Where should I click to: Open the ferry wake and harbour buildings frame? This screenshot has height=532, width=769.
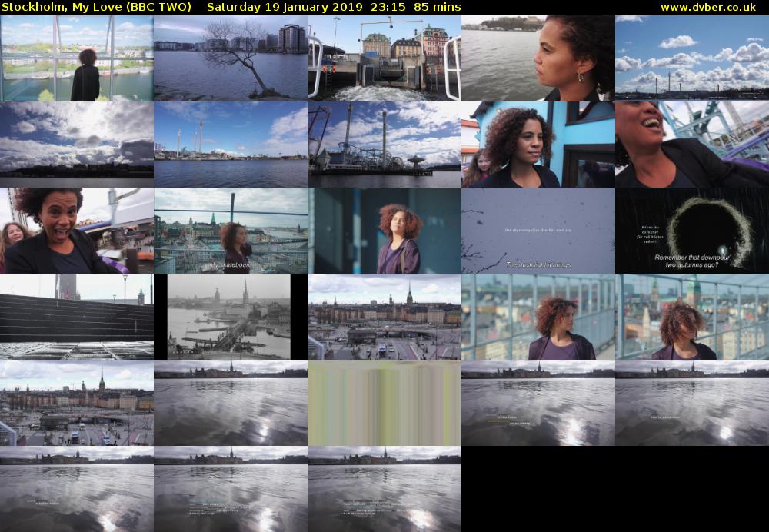click(384, 58)
